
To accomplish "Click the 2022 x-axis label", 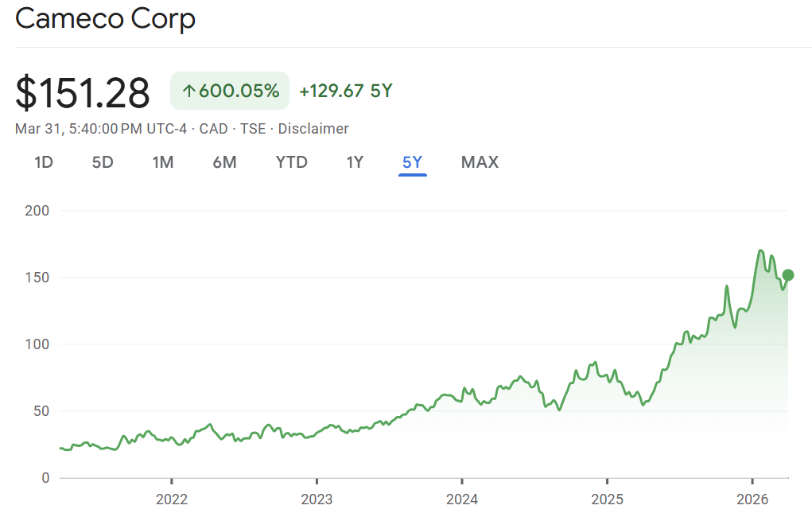I will (171, 499).
